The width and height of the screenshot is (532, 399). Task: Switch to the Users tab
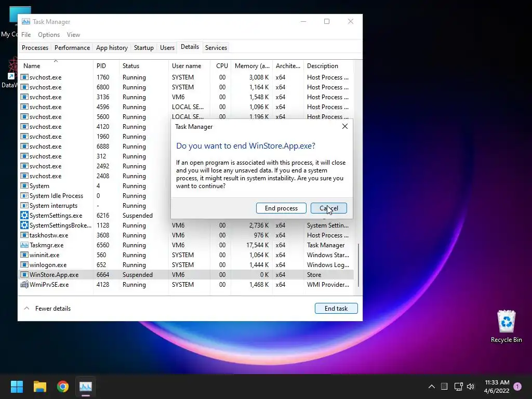(x=167, y=47)
